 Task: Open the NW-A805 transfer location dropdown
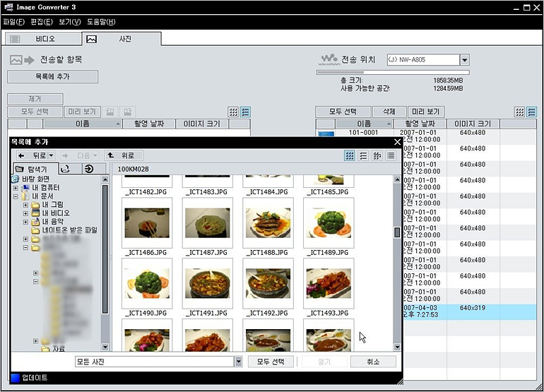coord(465,59)
